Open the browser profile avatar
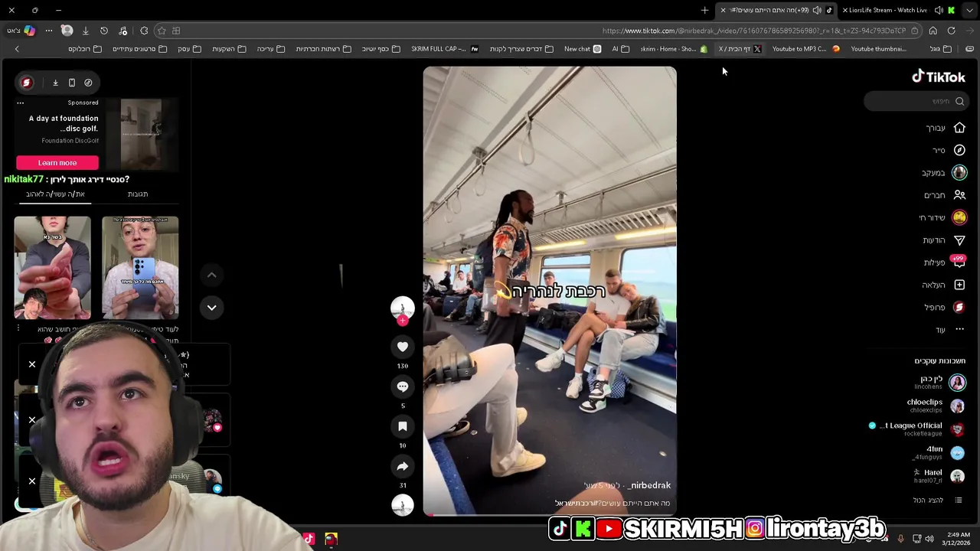 click(67, 31)
